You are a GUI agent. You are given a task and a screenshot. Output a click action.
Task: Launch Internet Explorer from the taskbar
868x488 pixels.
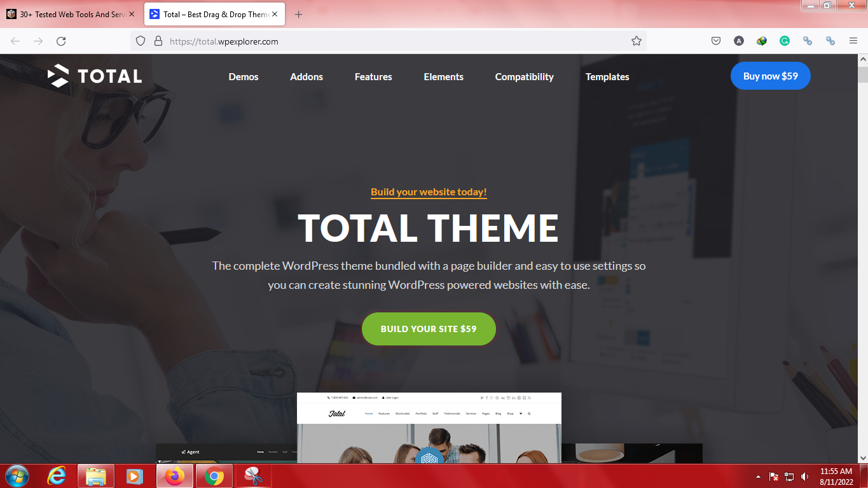point(57,476)
